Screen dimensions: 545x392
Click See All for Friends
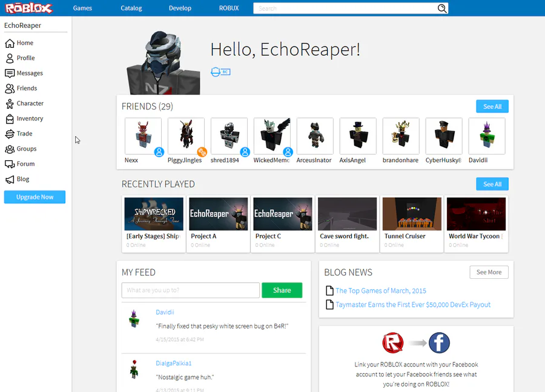tap(492, 106)
